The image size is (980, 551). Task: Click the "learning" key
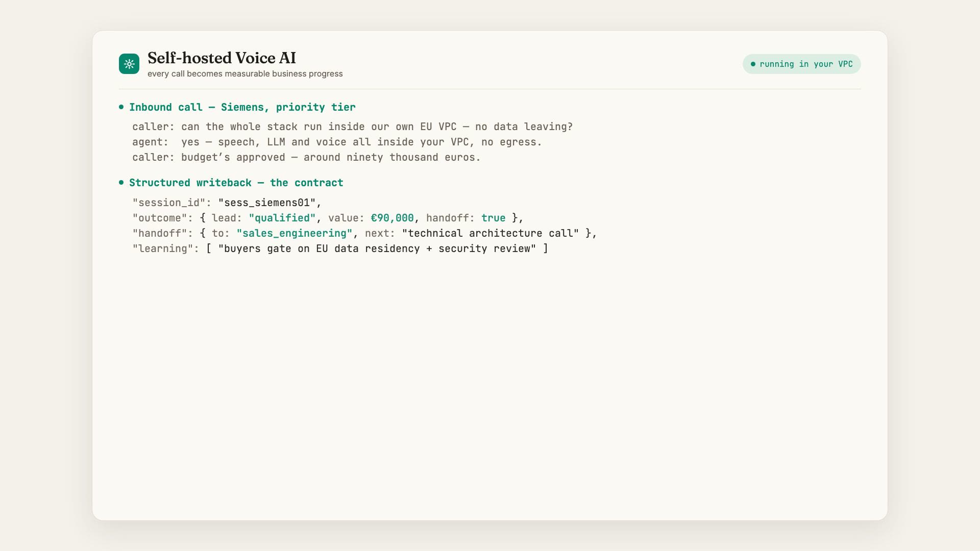click(x=163, y=248)
